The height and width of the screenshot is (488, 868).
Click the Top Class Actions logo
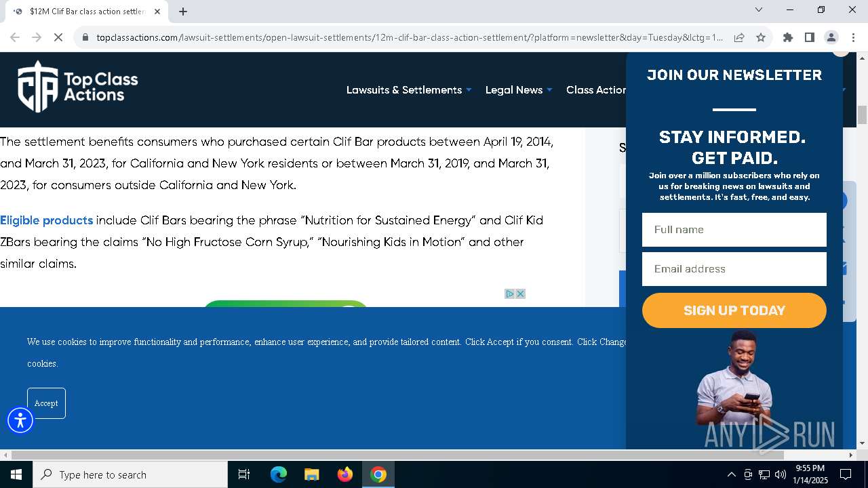point(77,86)
